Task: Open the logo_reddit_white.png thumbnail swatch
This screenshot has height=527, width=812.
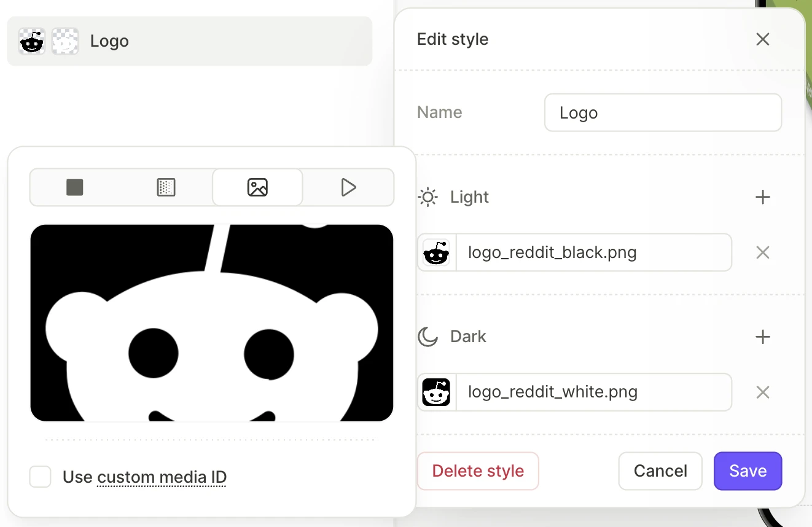Action: (436, 392)
